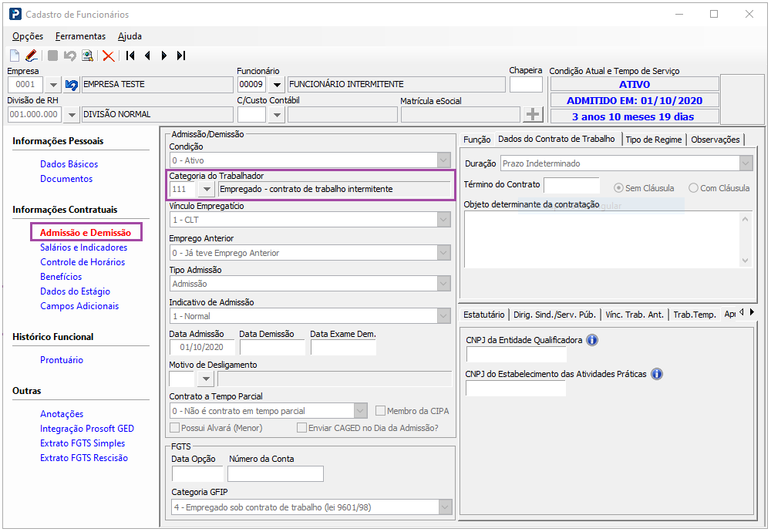The height and width of the screenshot is (532, 771).
Task: Expand the Categoria GFIP dropdown
Action: tap(445, 507)
